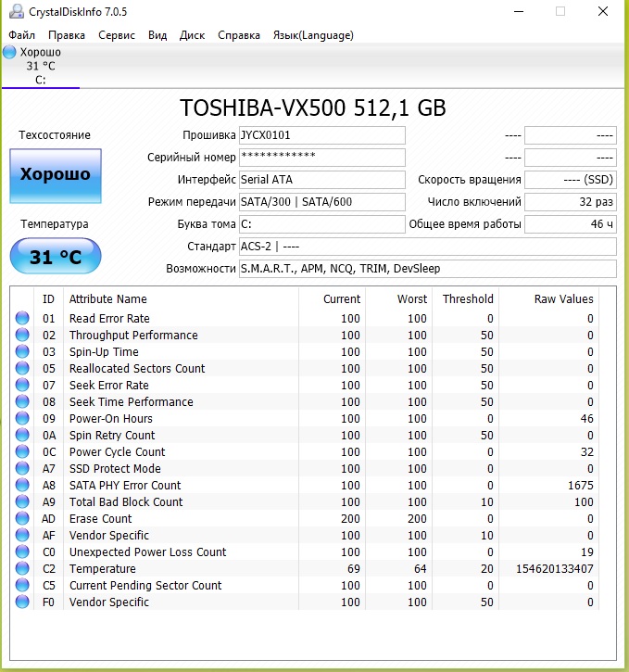Click the Threshold column header

tap(465, 298)
